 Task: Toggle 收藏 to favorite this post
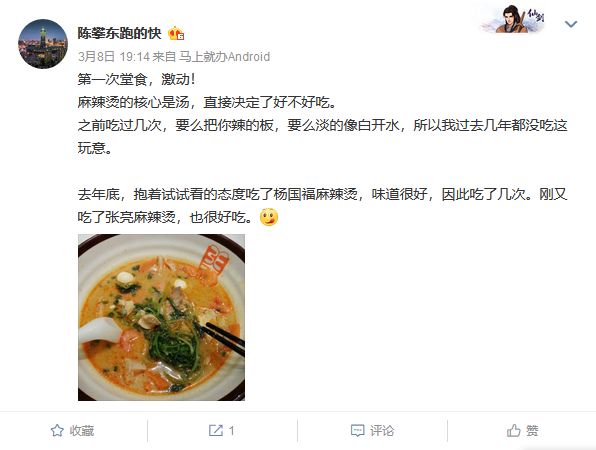(72, 431)
